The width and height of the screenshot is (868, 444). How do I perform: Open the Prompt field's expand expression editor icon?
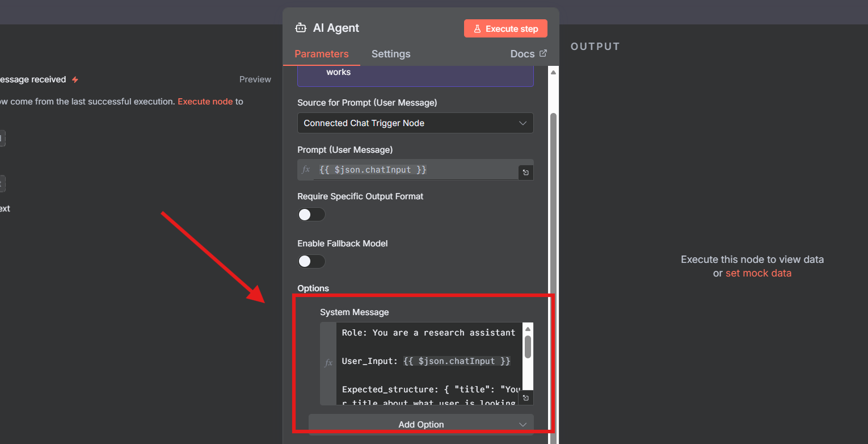click(525, 172)
